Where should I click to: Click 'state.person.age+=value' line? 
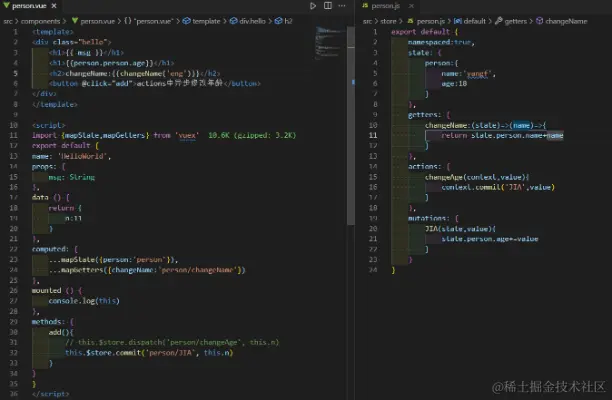click(490, 239)
